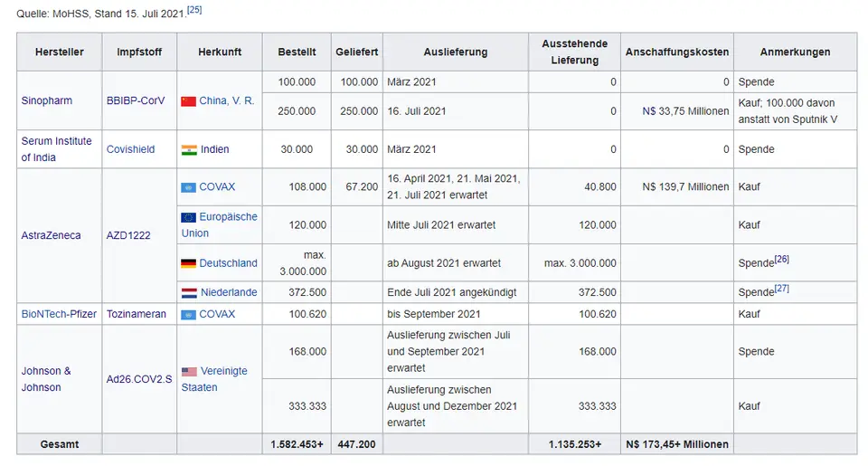Image resolution: width=868 pixels, height=466 pixels.
Task: Click the 30.000 ordered cell
Action: tap(297, 149)
